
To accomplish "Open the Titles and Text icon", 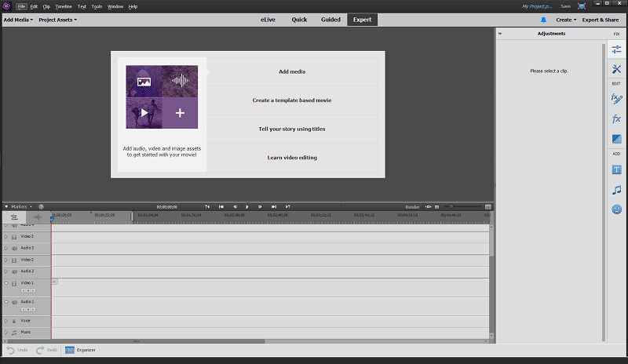I will click(616, 169).
